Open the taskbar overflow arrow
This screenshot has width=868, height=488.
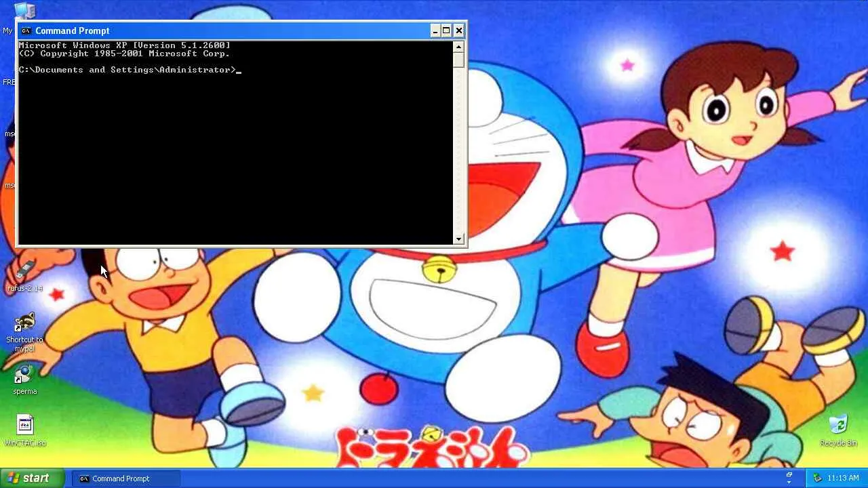click(x=789, y=482)
